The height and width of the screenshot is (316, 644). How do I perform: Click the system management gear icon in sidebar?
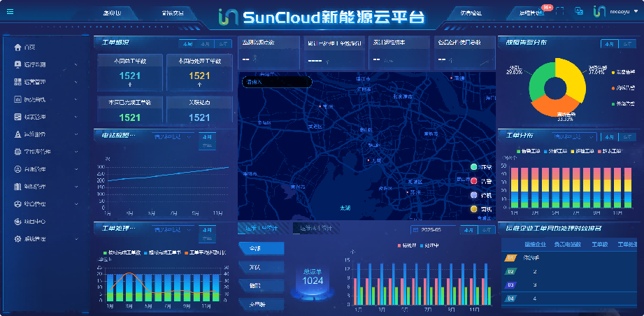(x=17, y=239)
